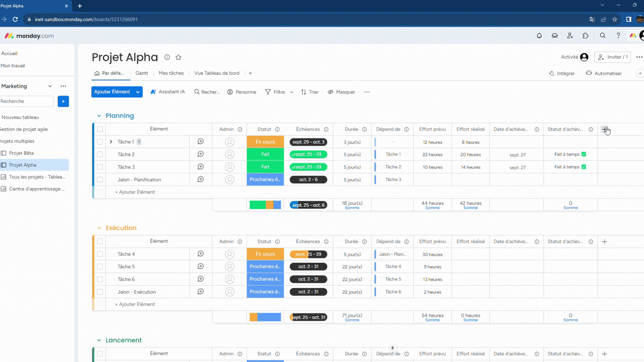Switch to Gantt view tab
This screenshot has height=362, width=644.
coord(142,73)
